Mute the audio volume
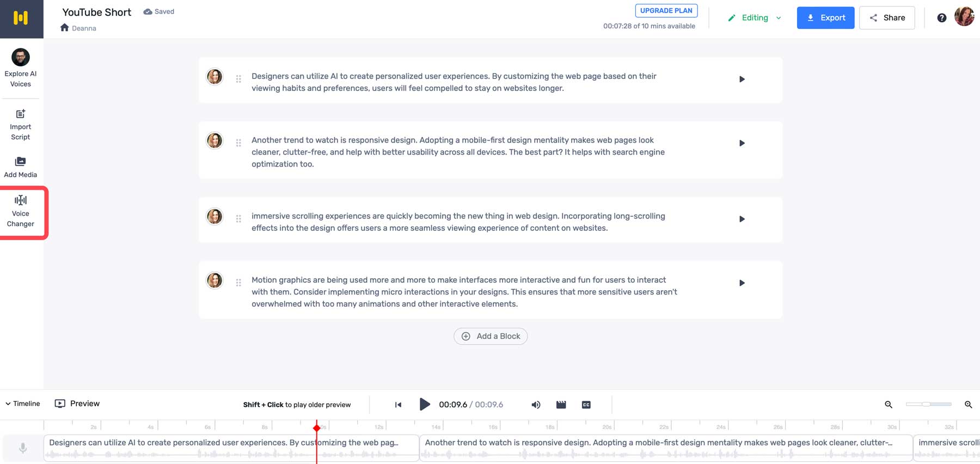 pyautogui.click(x=536, y=405)
